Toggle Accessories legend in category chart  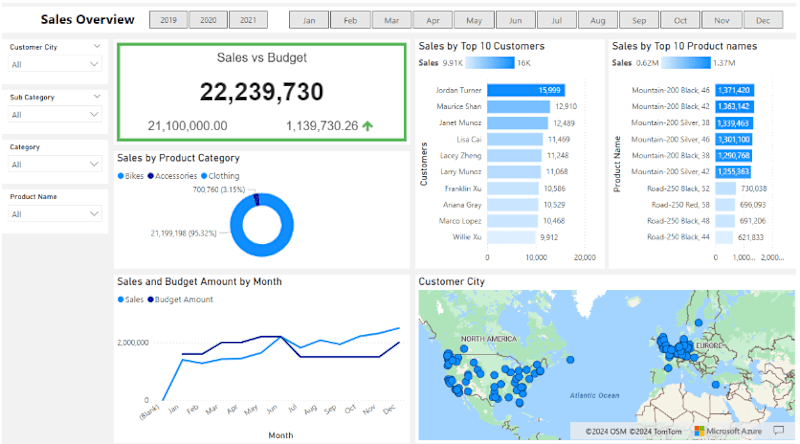pyautogui.click(x=172, y=176)
